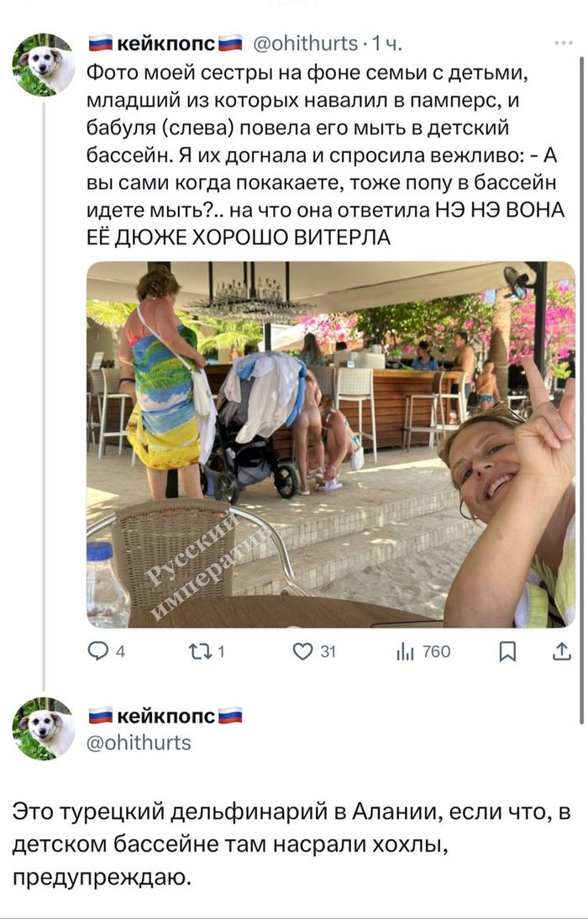This screenshot has height=919, width=588.
Task: Open the view analytics bar chart icon
Action: click(405, 652)
